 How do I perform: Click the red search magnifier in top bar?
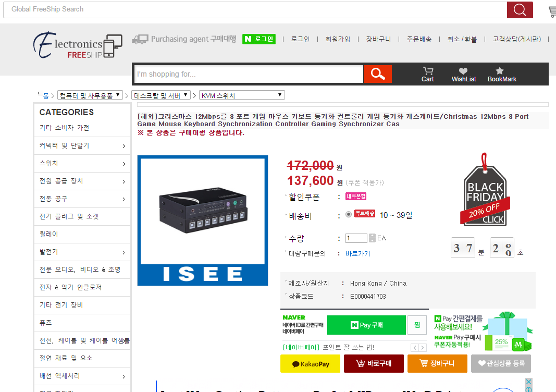(x=520, y=9)
